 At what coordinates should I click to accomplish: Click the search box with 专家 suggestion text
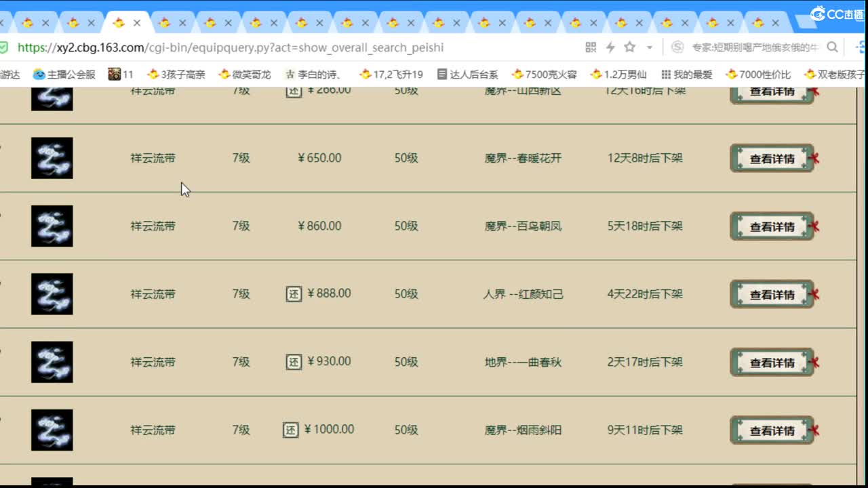point(755,47)
